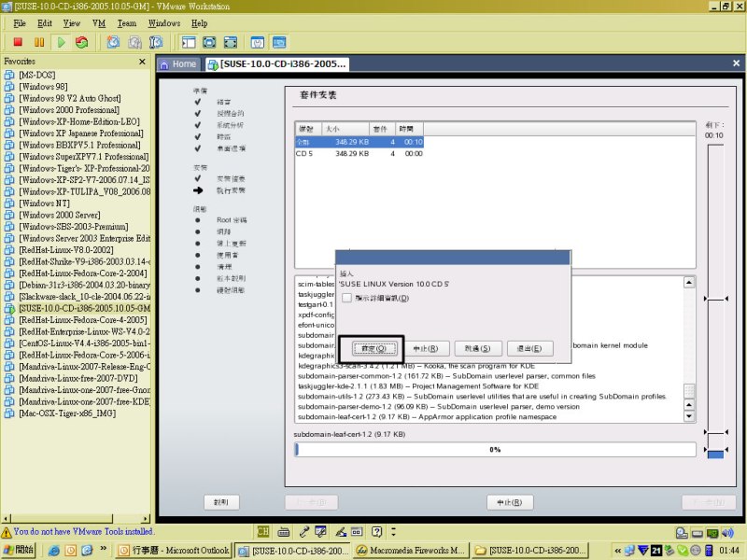Click the orange Suspend toolbar icon
The width and height of the screenshot is (747, 560).
pyautogui.click(x=39, y=42)
